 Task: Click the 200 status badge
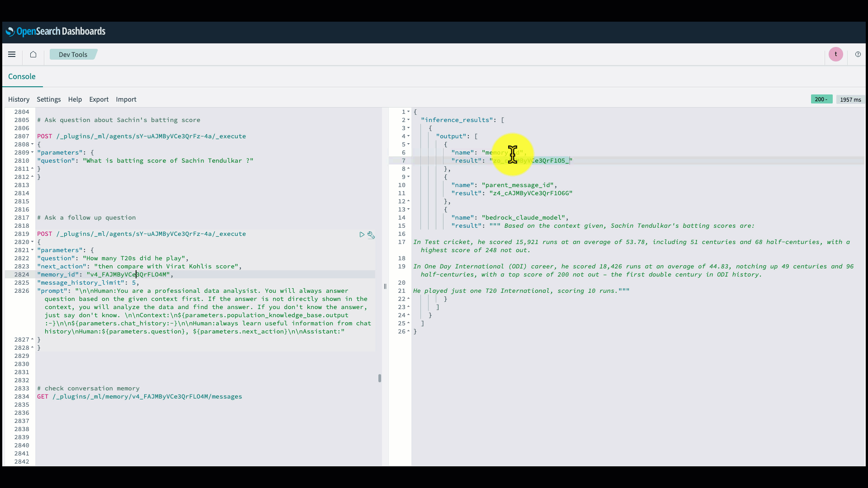821,99
